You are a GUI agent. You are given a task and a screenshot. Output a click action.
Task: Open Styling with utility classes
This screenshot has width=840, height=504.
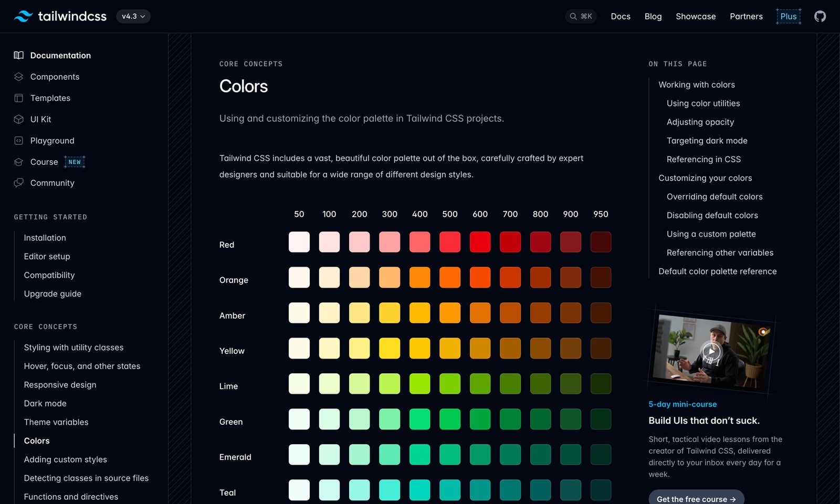coord(74,348)
